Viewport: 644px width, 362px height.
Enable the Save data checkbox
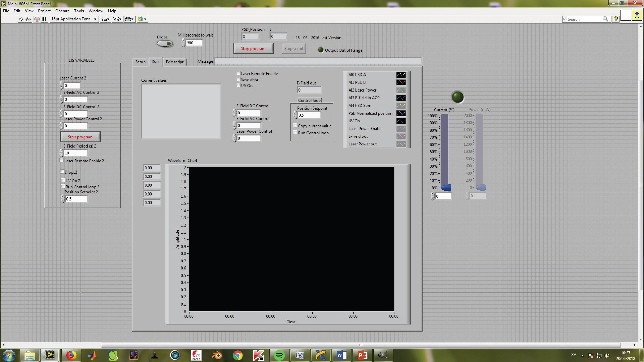pyautogui.click(x=238, y=79)
